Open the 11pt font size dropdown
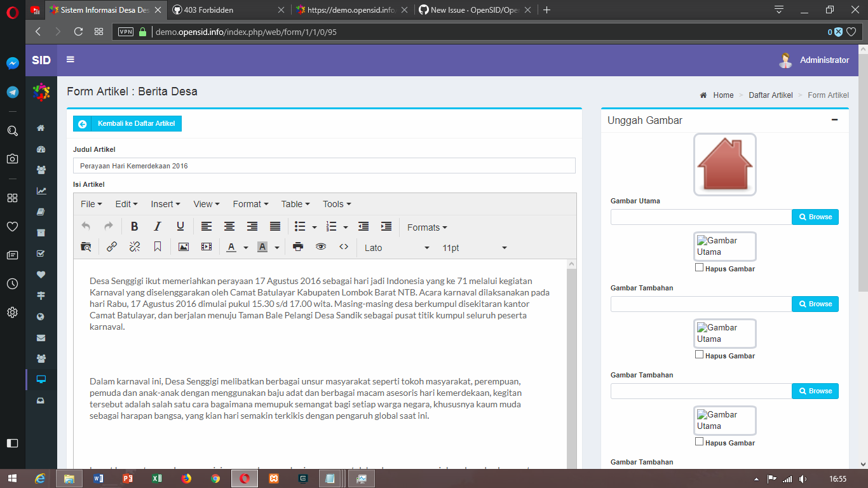868x488 pixels. 475,248
